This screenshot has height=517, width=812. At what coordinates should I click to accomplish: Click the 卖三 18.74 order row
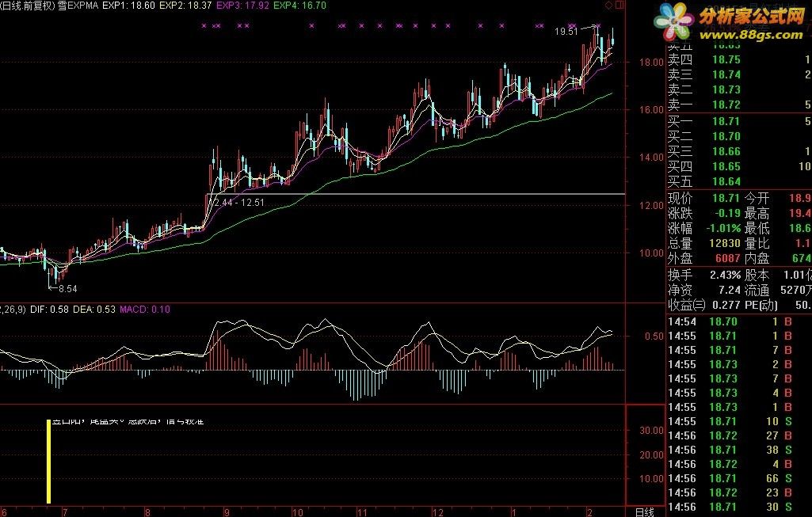coord(739,75)
